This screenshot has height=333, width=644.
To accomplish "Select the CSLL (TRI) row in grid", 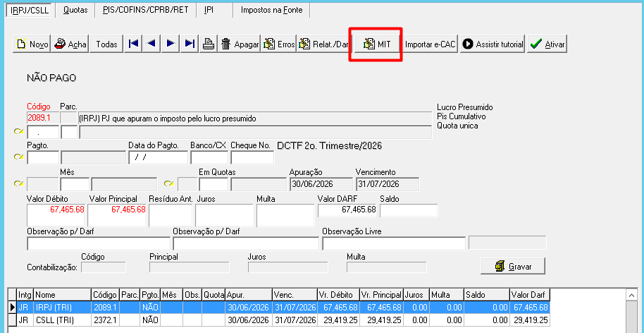I will point(279,320).
